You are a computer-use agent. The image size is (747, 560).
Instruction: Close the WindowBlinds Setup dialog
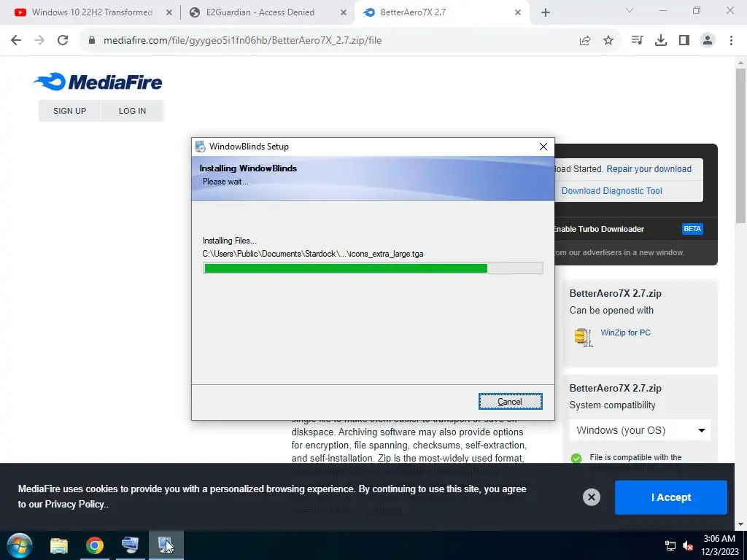543,147
